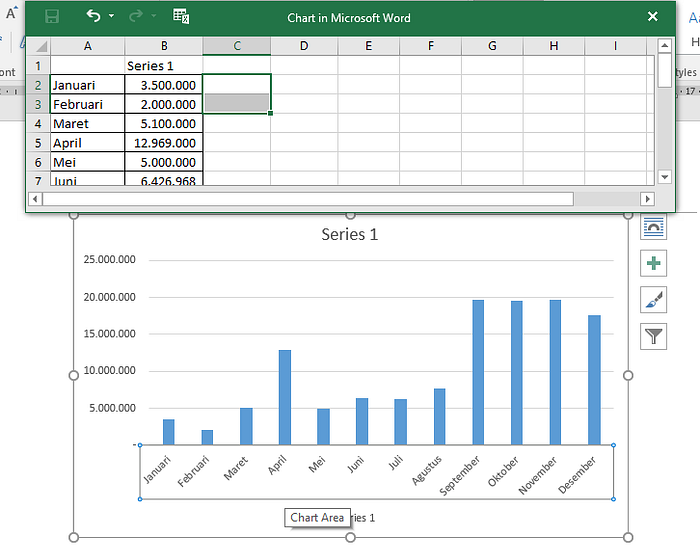Select column F header

point(430,46)
